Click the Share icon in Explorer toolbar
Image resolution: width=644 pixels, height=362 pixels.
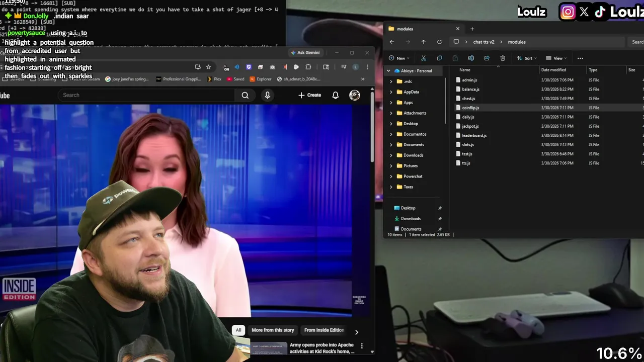pos(487,58)
